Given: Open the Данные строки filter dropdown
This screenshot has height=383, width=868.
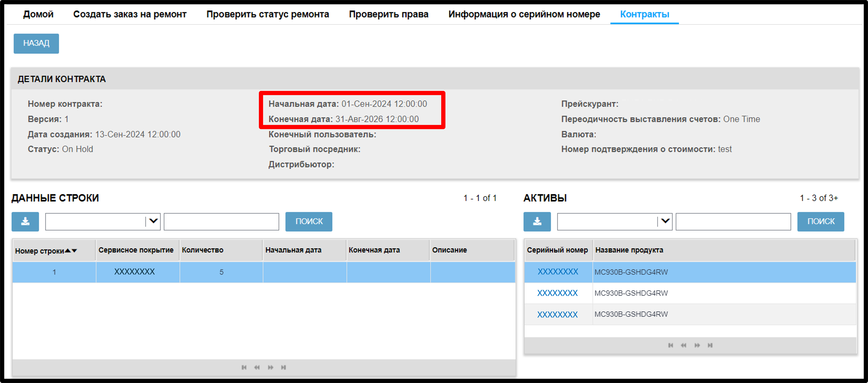Looking at the screenshot, I should pyautogui.click(x=153, y=221).
